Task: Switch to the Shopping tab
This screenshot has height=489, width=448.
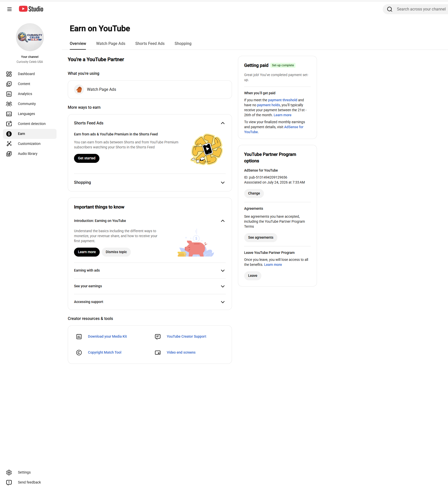Action: [x=183, y=43]
